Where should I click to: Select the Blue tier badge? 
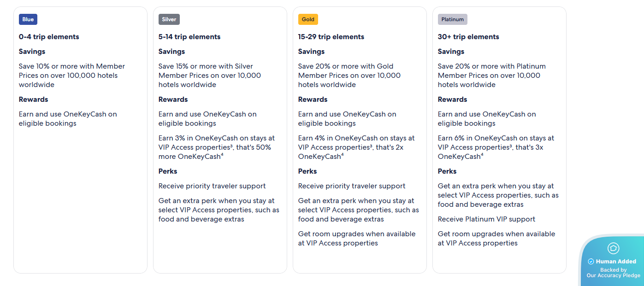28,19
